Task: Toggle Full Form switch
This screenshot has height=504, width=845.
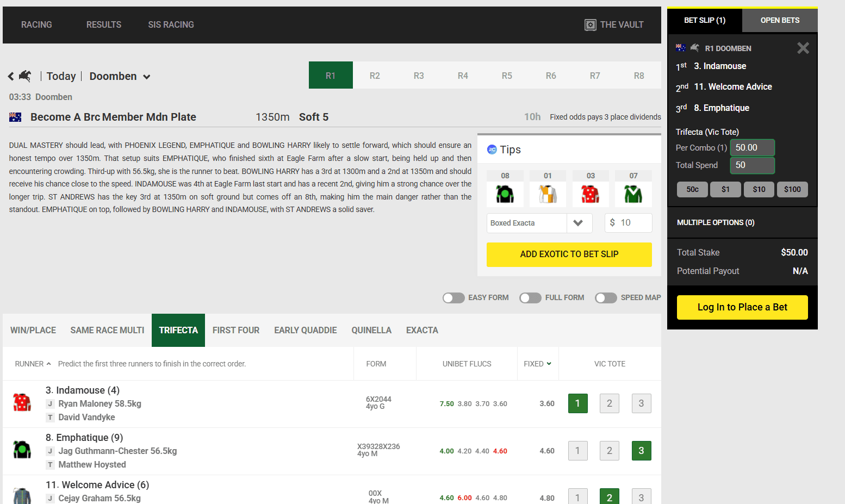Action: [530, 298]
